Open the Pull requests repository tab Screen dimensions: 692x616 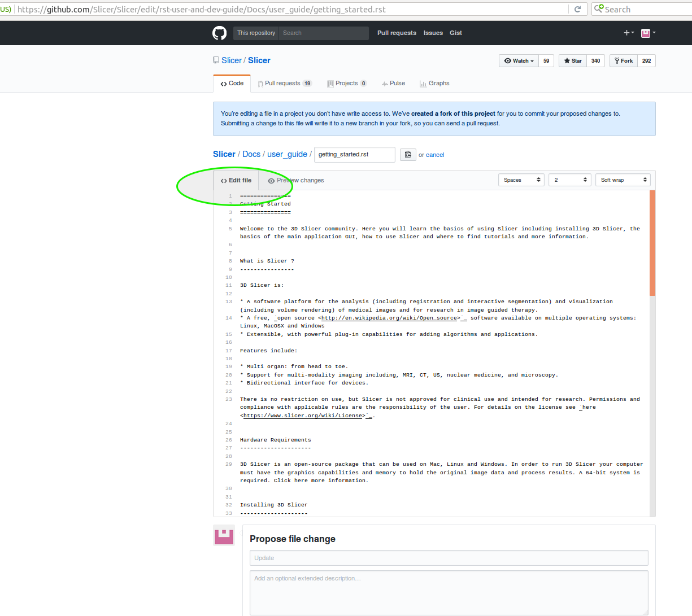[x=282, y=84]
